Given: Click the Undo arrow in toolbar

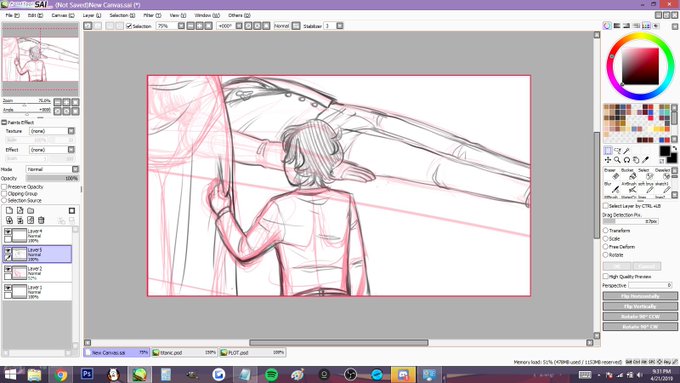Looking at the screenshot, I should tap(88, 26).
